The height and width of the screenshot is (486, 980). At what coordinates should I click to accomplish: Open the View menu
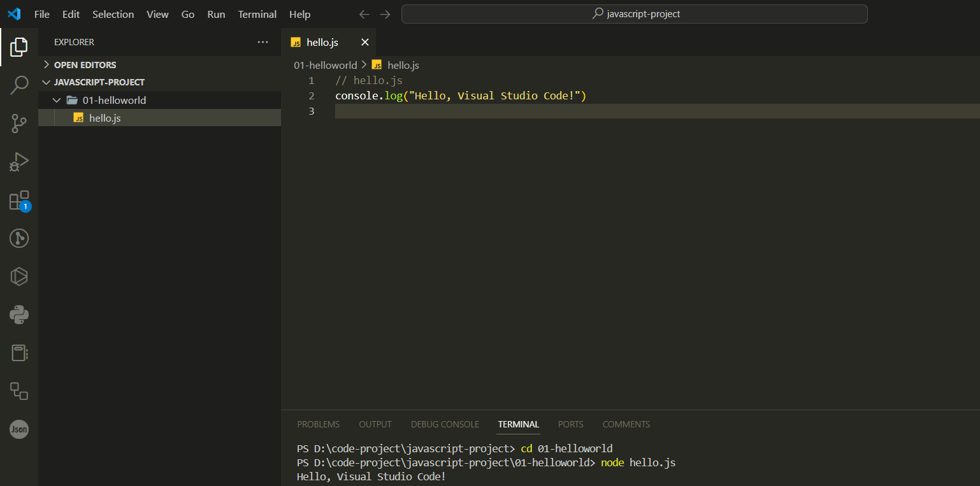tap(157, 14)
